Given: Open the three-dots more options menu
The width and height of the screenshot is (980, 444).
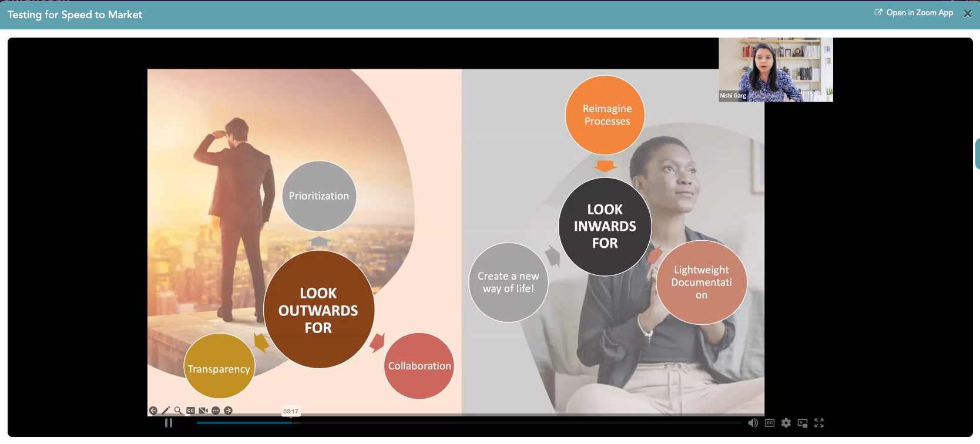Looking at the screenshot, I should [x=216, y=411].
